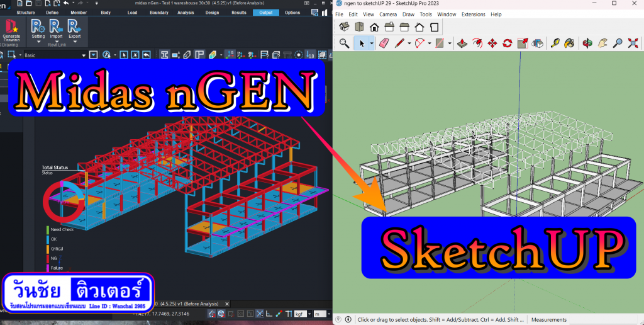Toggle the geolocation pin in SketchUp status bar

point(338,320)
